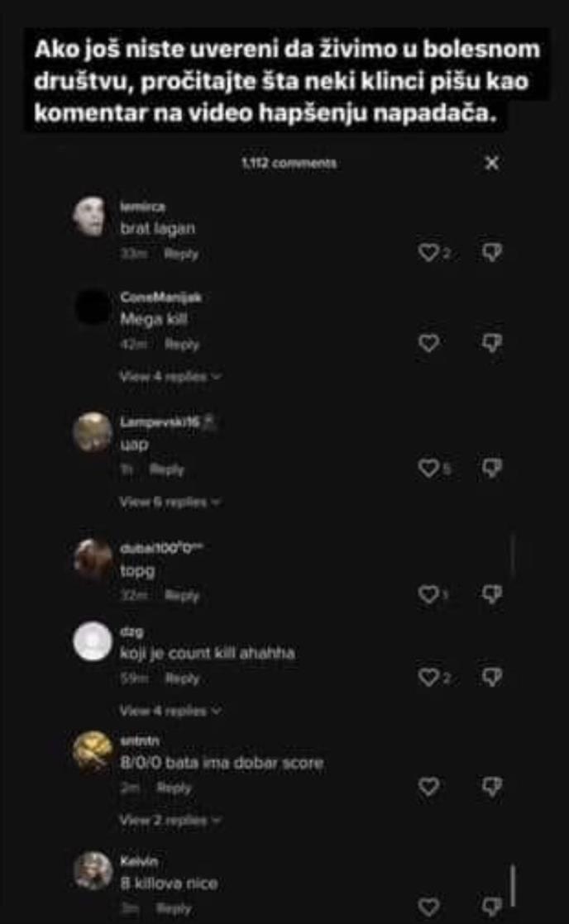Image resolution: width=569 pixels, height=924 pixels.
Task: Reply to the "brat lagan" comment
Action: click(x=181, y=254)
